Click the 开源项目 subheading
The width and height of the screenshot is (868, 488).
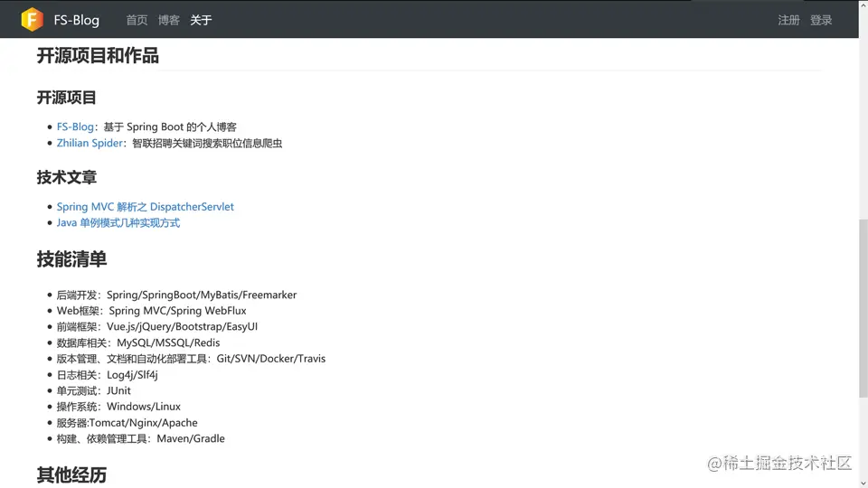point(66,98)
